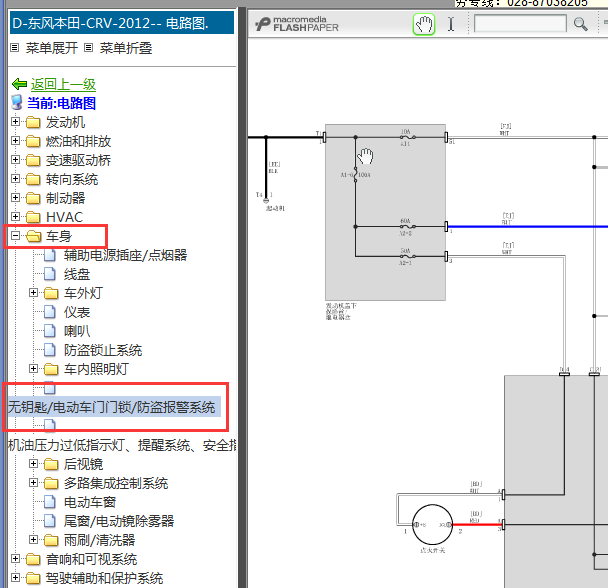608x588 pixels.
Task: Select 无钥匙/电动车门门锁/防盗报警系统 item
Action: [x=112, y=407]
